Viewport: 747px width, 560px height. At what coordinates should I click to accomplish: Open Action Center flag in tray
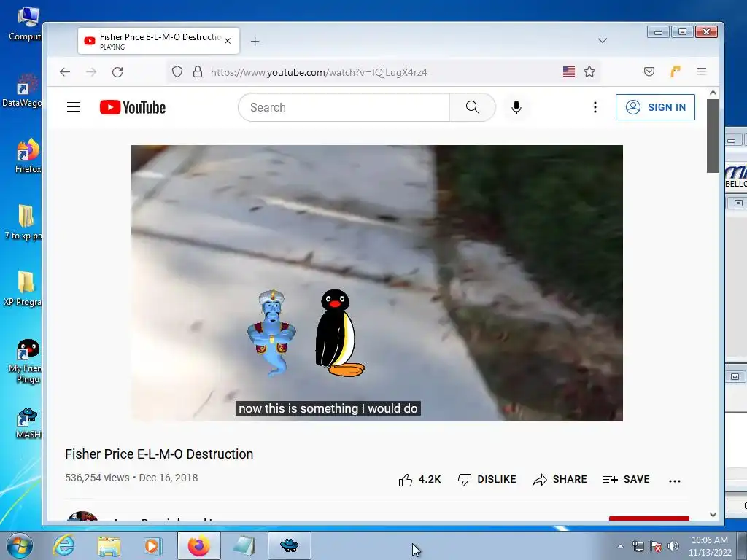click(x=656, y=546)
